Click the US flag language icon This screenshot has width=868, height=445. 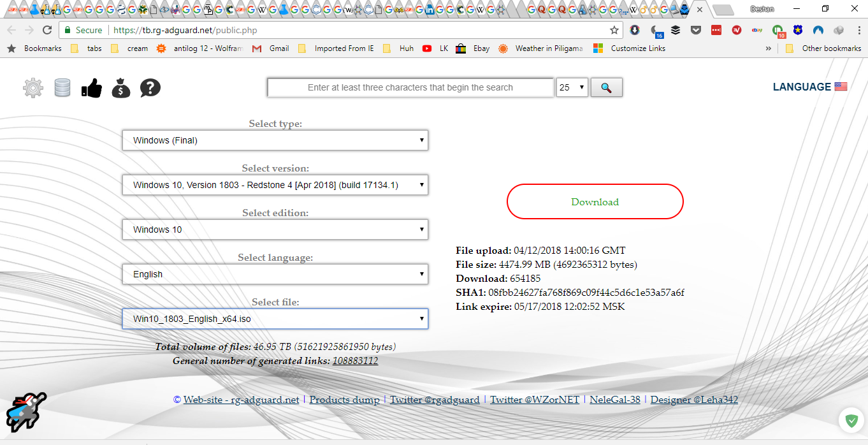click(841, 87)
